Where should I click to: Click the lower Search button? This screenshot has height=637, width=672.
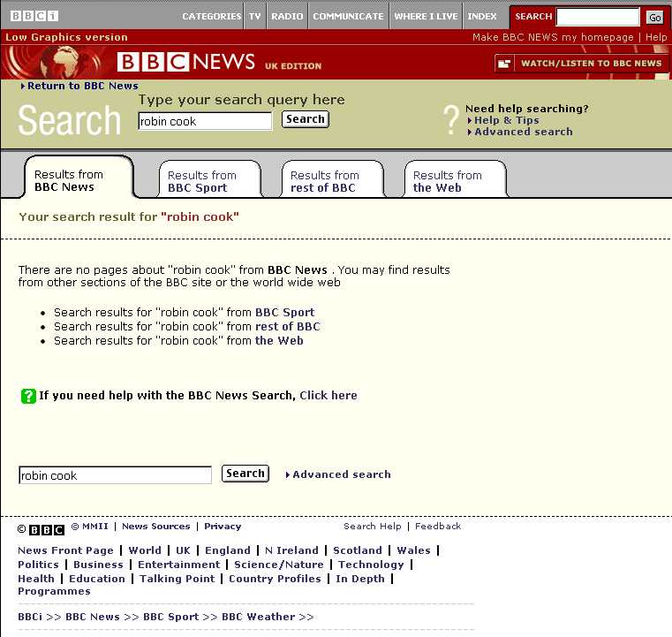(x=245, y=474)
